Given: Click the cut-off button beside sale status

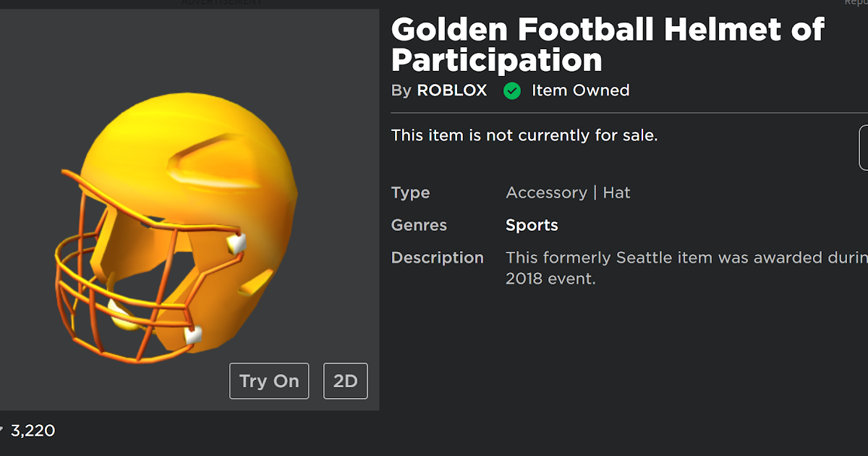Looking at the screenshot, I should 864,148.
